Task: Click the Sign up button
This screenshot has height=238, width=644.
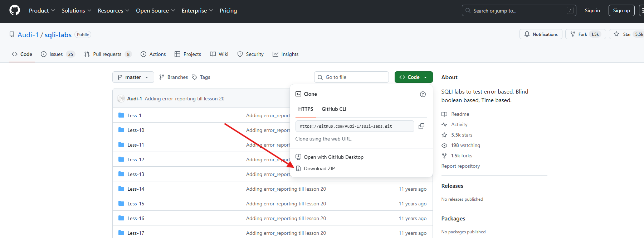Action: click(x=621, y=10)
